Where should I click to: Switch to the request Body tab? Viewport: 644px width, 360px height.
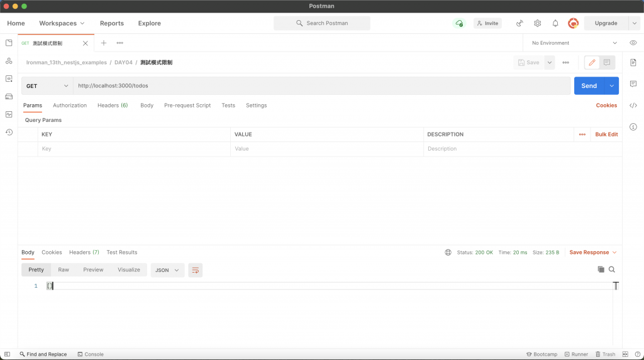click(147, 106)
